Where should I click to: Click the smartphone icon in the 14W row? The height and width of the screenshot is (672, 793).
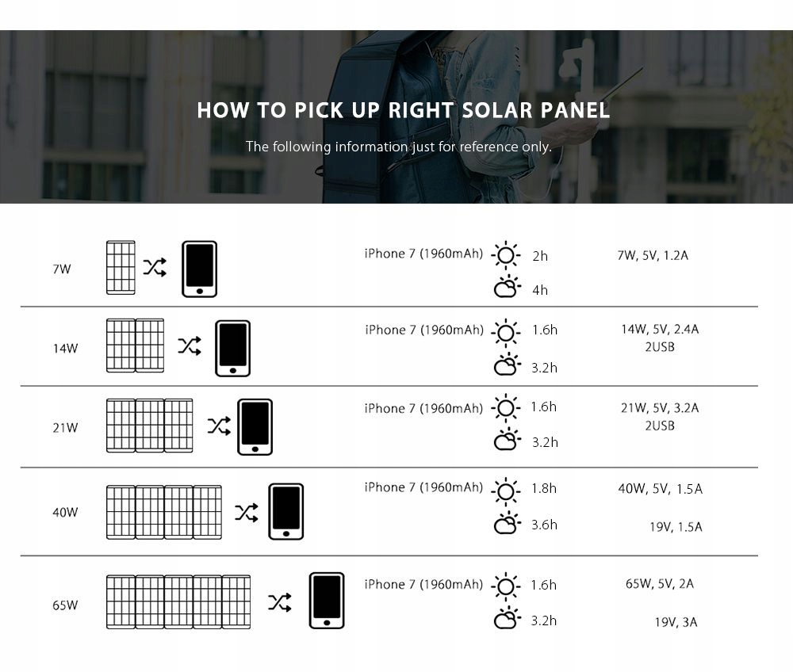[232, 348]
